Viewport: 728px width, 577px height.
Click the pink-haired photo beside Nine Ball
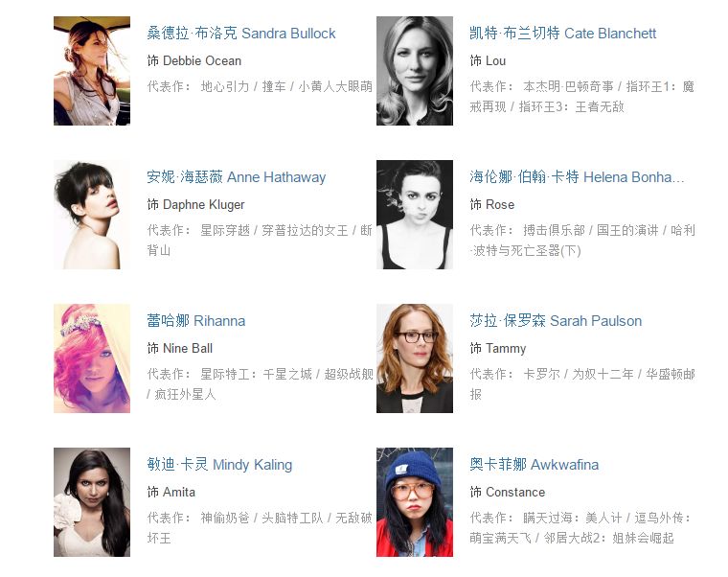click(92, 358)
